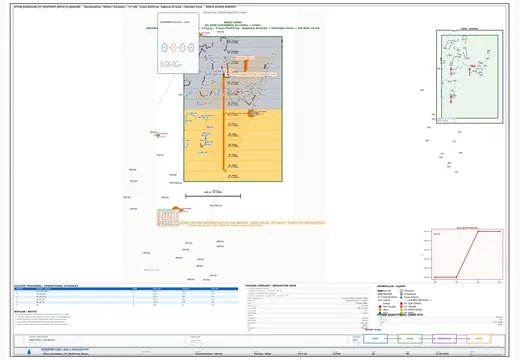Click the orange circle symbol in the popup card
Viewport: 520px width, 360px height.
pos(173,48)
